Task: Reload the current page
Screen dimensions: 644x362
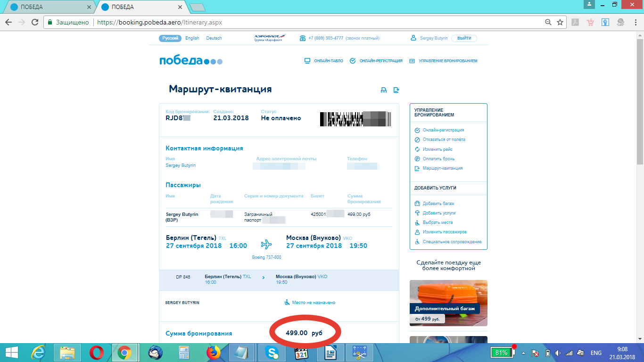Action: 34,22
